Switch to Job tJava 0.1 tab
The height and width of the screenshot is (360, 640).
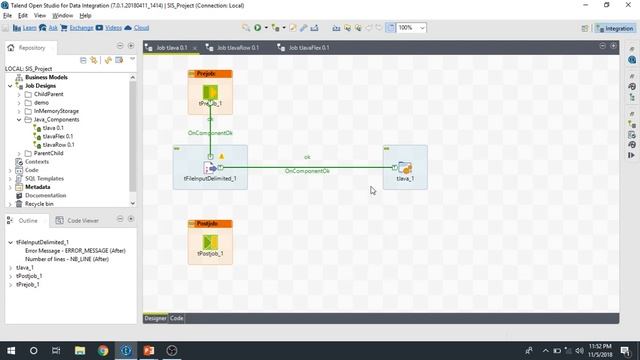pos(172,48)
